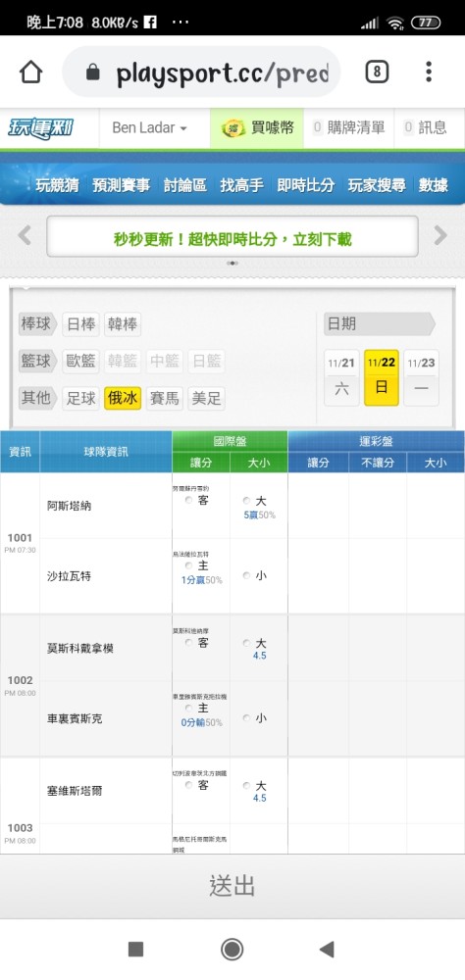Tap the browser home icon
Viewport: 465px width, 980px height.
pyautogui.click(x=30, y=73)
